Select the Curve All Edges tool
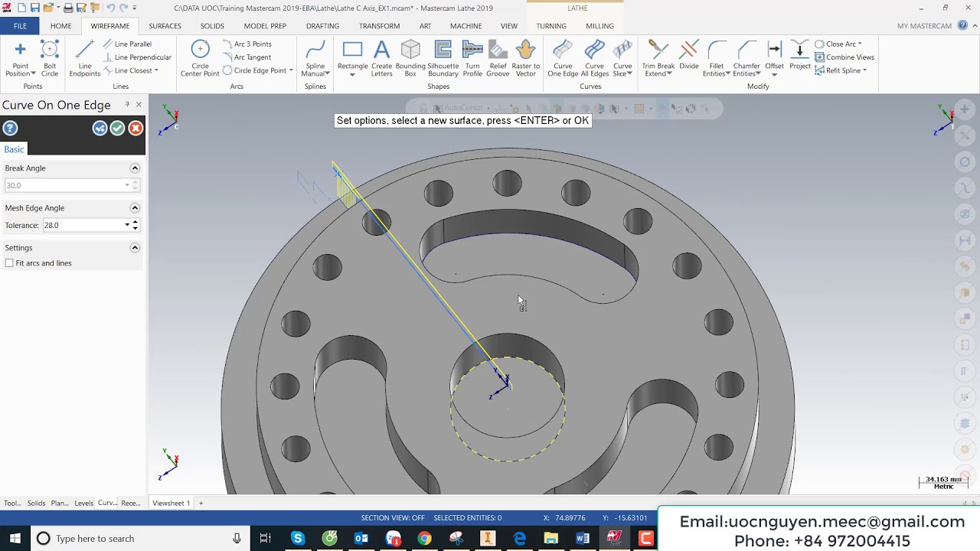980x551 pixels. 594,59
